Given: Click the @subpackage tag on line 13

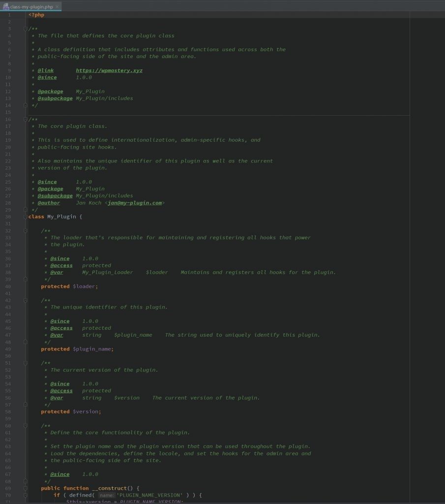Looking at the screenshot, I should (x=55, y=98).
